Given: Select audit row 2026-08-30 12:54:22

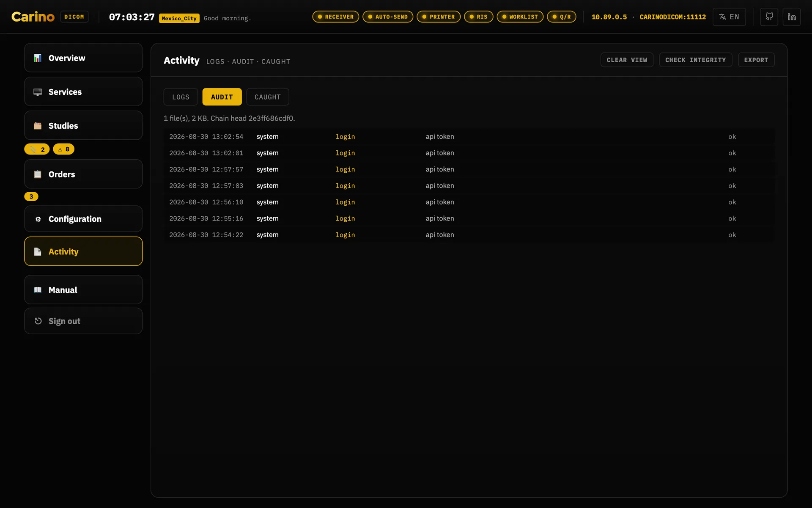Looking at the screenshot, I should click(469, 235).
